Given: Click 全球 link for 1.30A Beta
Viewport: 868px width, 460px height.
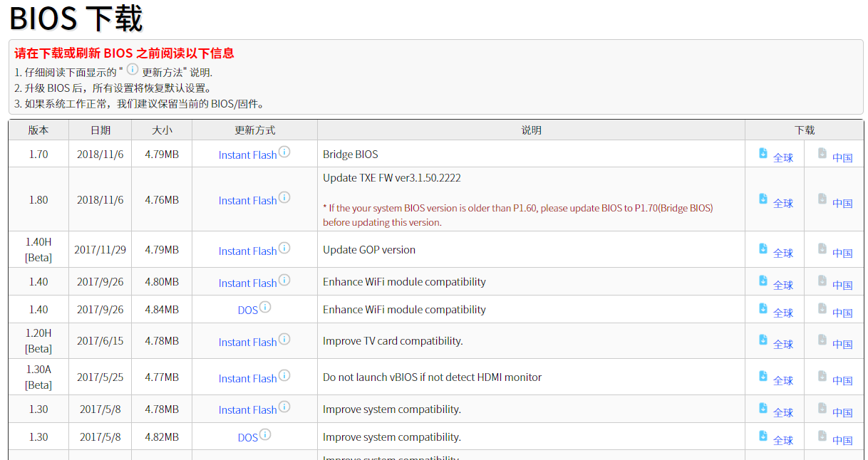Looking at the screenshot, I should [x=782, y=381].
